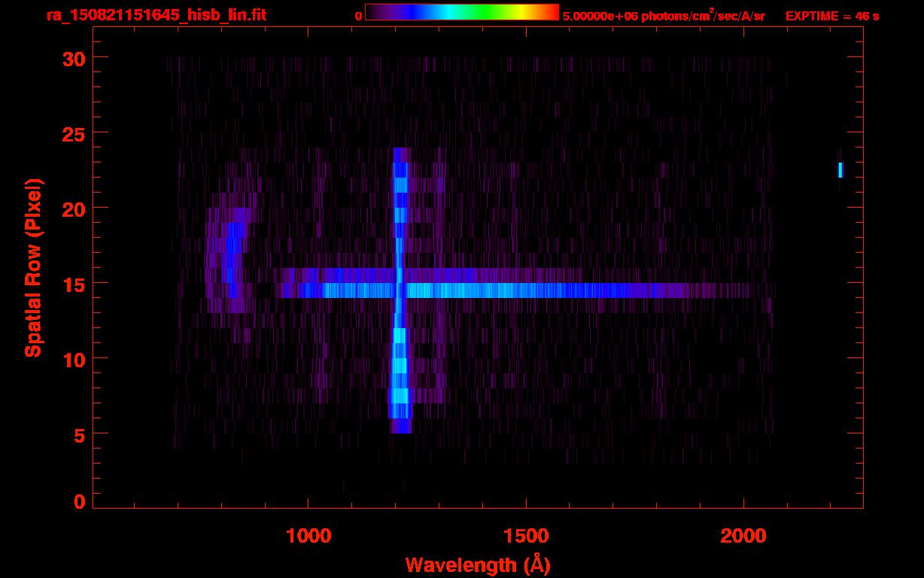This screenshot has height=578, width=924.
Task: Click the y-axis tick label 20
Action: coord(73,208)
